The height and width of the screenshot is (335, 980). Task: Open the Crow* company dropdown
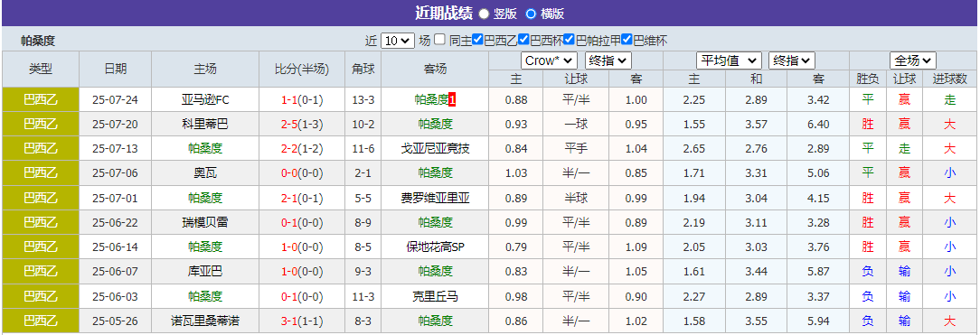549,60
